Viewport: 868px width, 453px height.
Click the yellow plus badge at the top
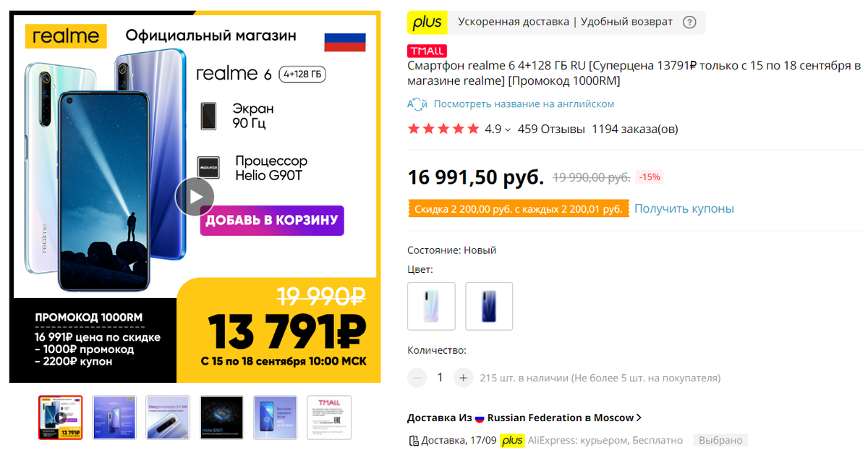427,22
